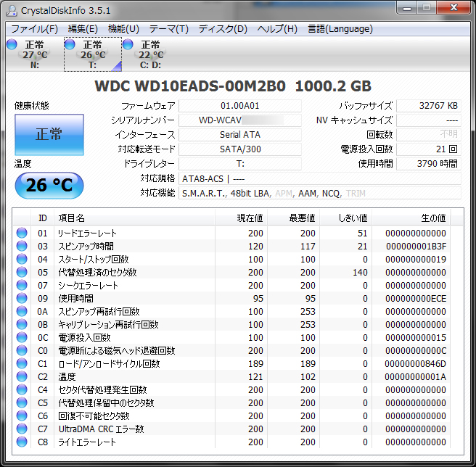Click status orb for C4 セクタ代替処理発生回数
This screenshot has height=467, width=476.
tap(22, 389)
